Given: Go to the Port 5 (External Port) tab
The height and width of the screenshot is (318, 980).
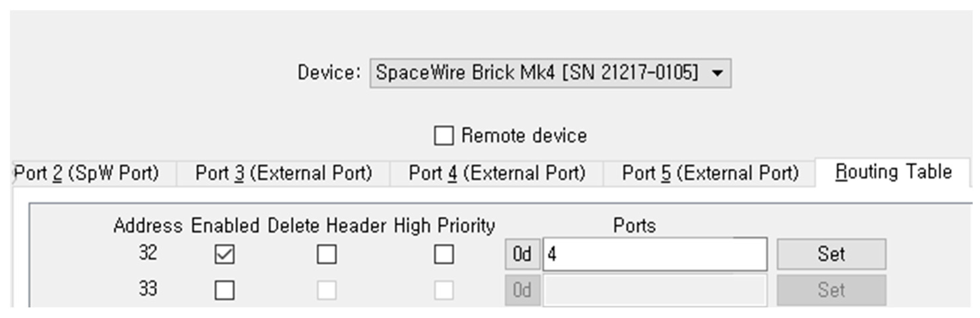Looking at the screenshot, I should (710, 173).
